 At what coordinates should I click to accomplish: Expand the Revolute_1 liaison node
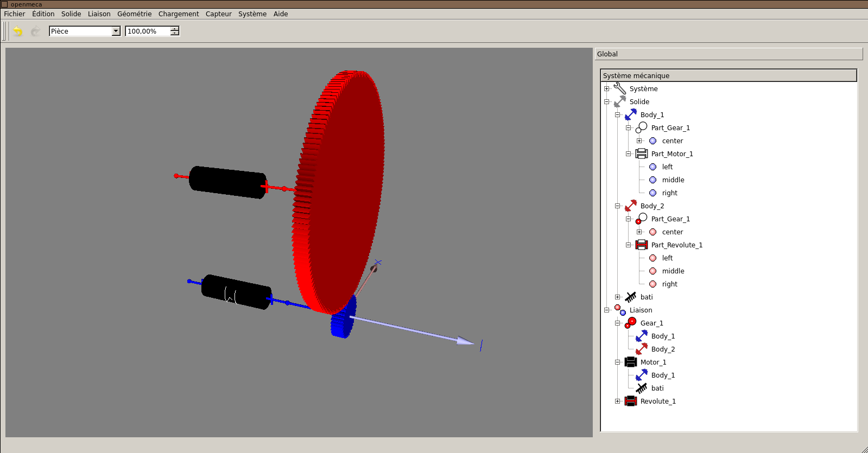[618, 401]
